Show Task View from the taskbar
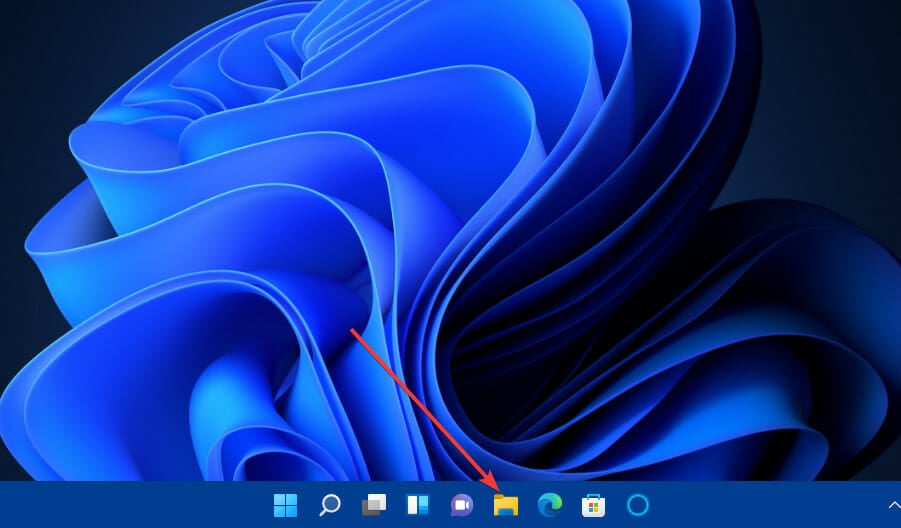 pos(373,505)
